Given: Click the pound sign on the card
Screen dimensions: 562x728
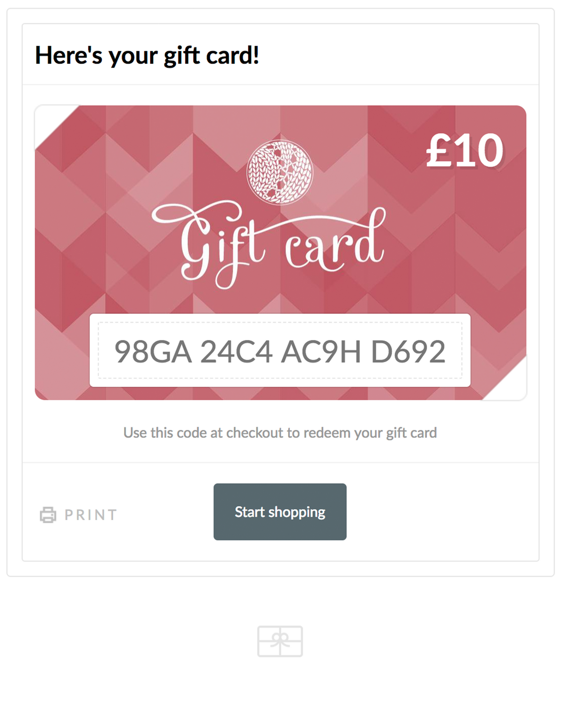Looking at the screenshot, I should coord(439,151).
